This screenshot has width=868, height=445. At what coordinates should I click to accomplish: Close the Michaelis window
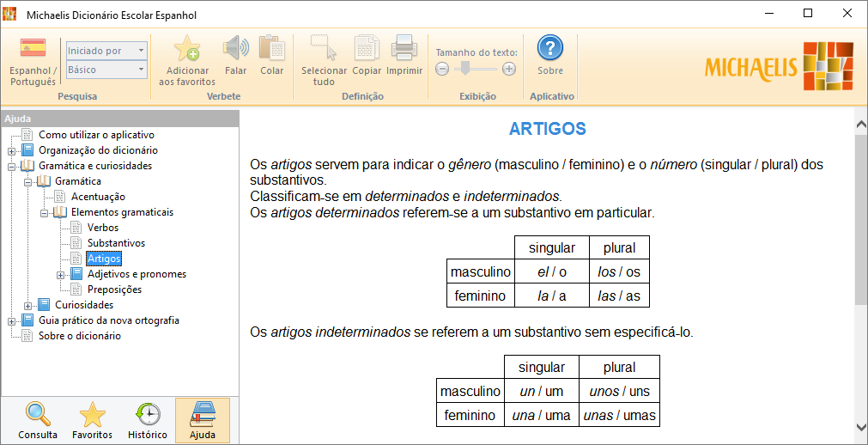[847, 14]
